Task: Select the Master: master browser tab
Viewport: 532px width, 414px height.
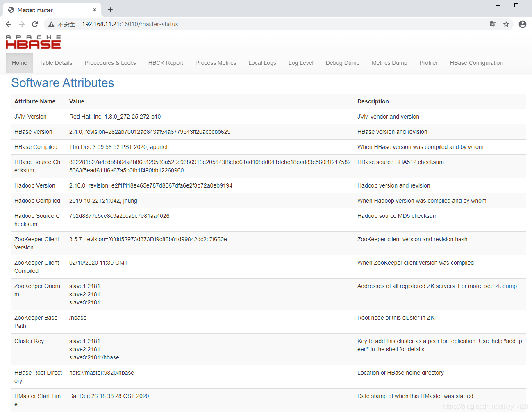Action: pos(52,10)
